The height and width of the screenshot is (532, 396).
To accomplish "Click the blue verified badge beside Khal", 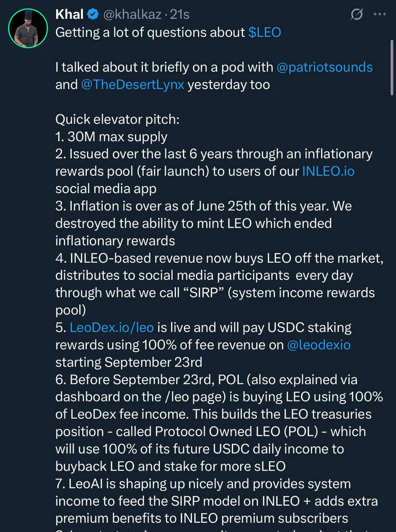I will (x=93, y=14).
